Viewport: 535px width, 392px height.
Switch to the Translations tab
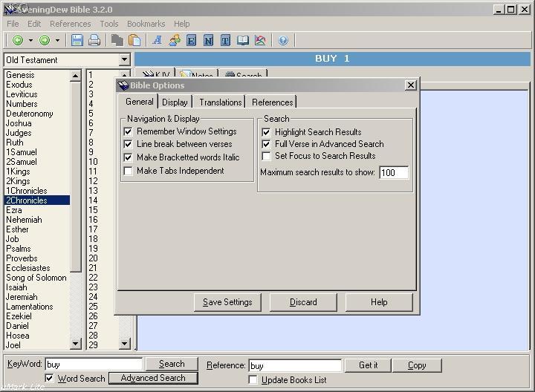(x=221, y=102)
